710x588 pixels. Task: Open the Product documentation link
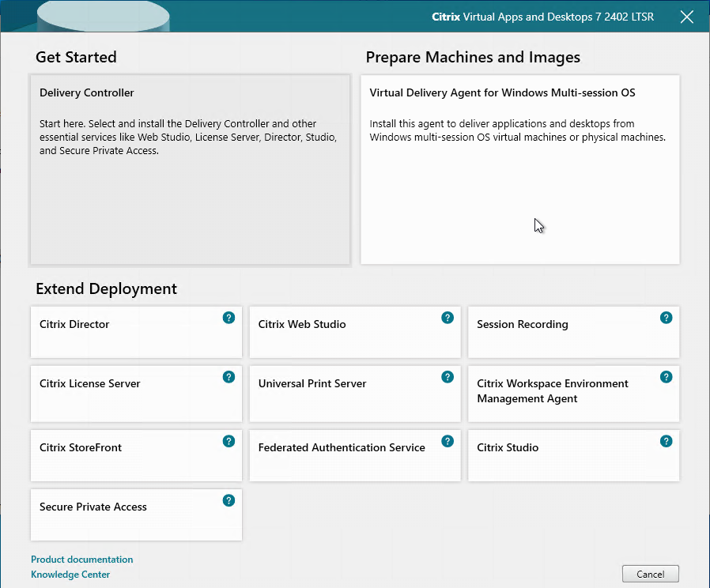[82, 560]
